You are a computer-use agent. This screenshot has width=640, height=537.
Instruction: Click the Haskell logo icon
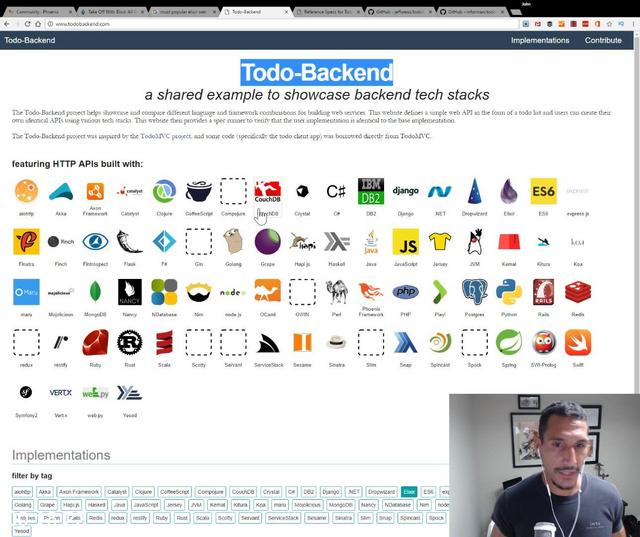336,242
